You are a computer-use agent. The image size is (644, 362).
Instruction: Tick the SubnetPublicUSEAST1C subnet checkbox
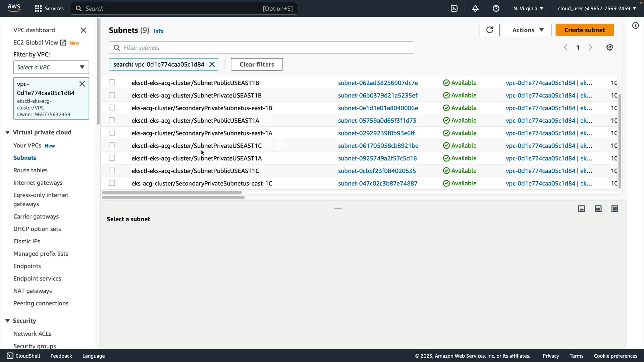112,171
